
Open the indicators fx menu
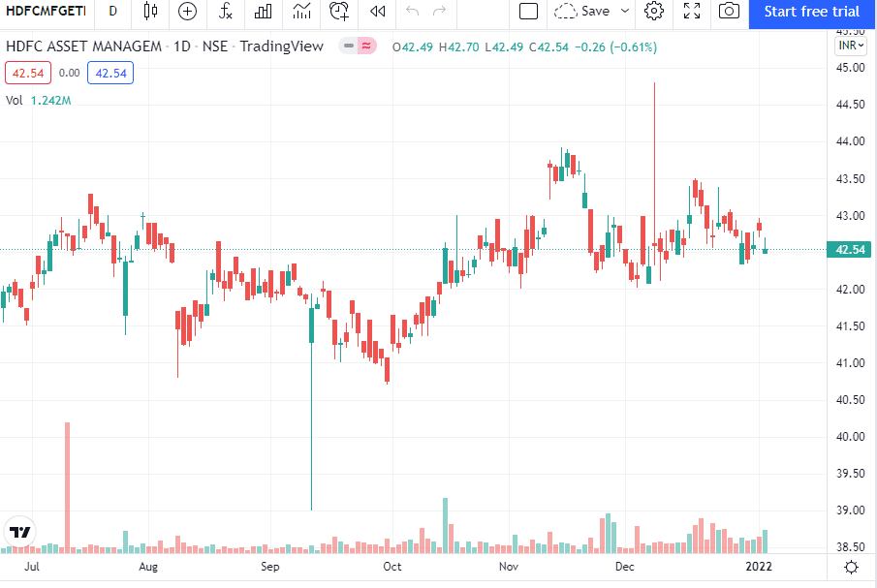point(226,12)
